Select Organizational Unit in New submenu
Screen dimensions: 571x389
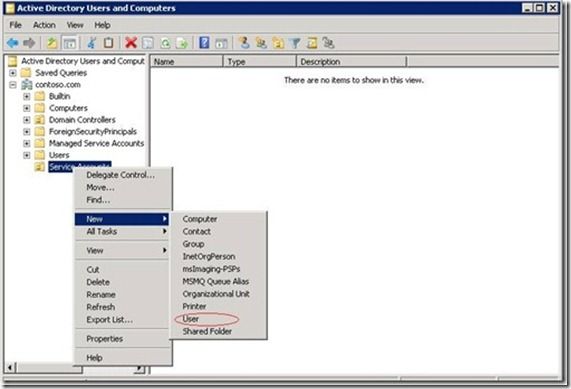tap(218, 294)
